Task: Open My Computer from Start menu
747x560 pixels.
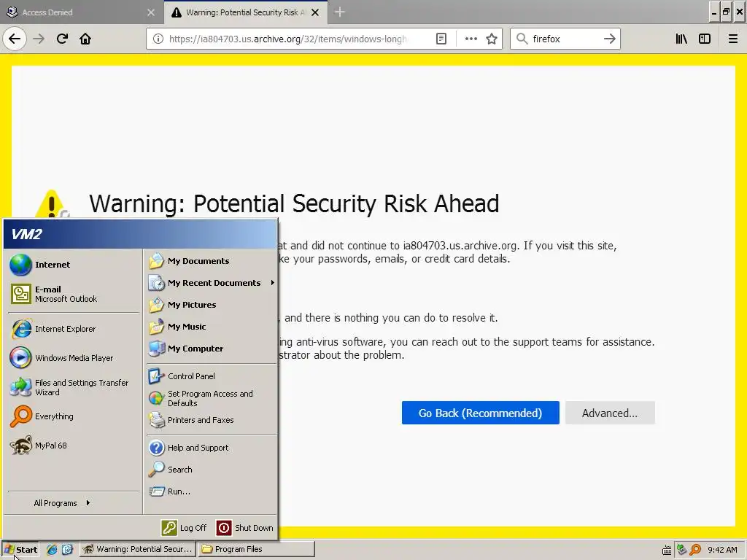Action: [x=212, y=349]
